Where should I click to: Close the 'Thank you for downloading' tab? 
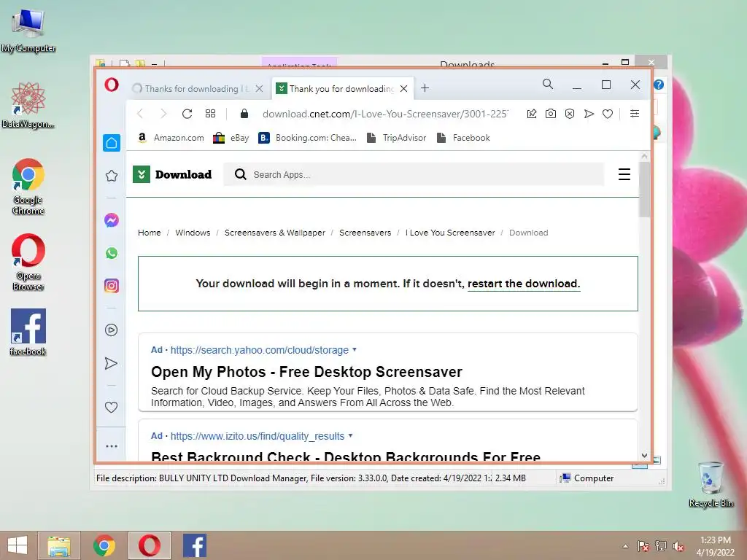click(x=404, y=88)
